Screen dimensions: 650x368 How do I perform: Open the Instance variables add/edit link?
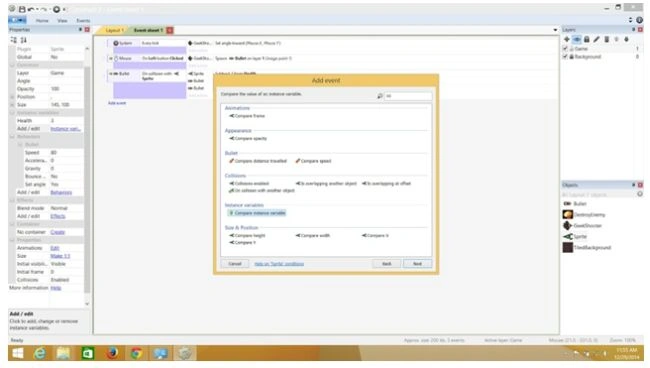tap(65, 128)
